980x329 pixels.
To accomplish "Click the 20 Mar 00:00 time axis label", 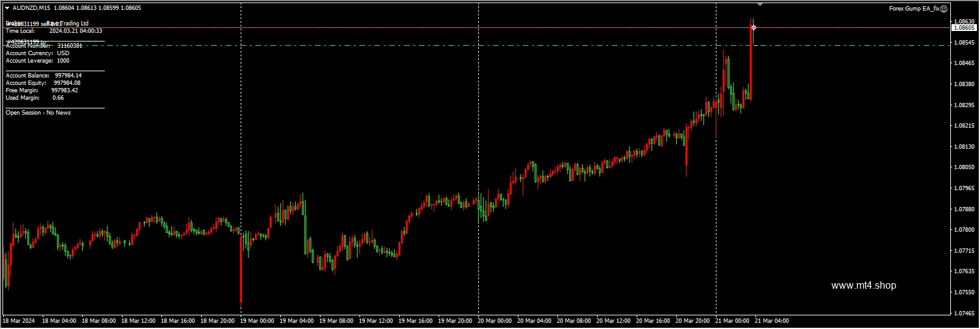I will 495,321.
